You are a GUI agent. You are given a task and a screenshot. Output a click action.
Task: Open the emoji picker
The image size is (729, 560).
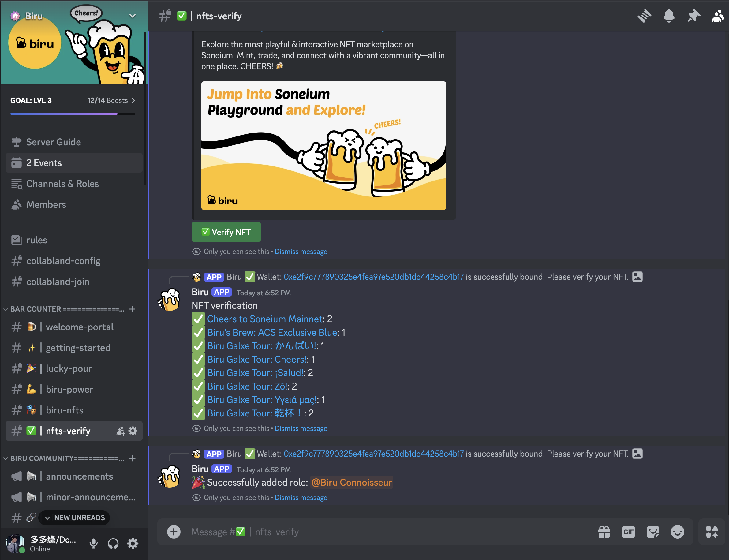tap(677, 532)
